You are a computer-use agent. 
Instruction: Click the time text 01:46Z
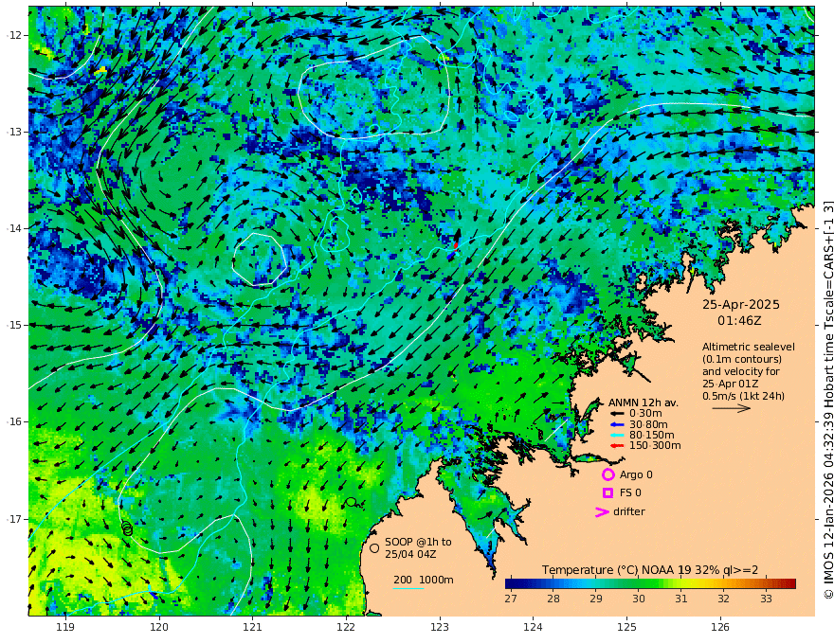[x=739, y=321]
